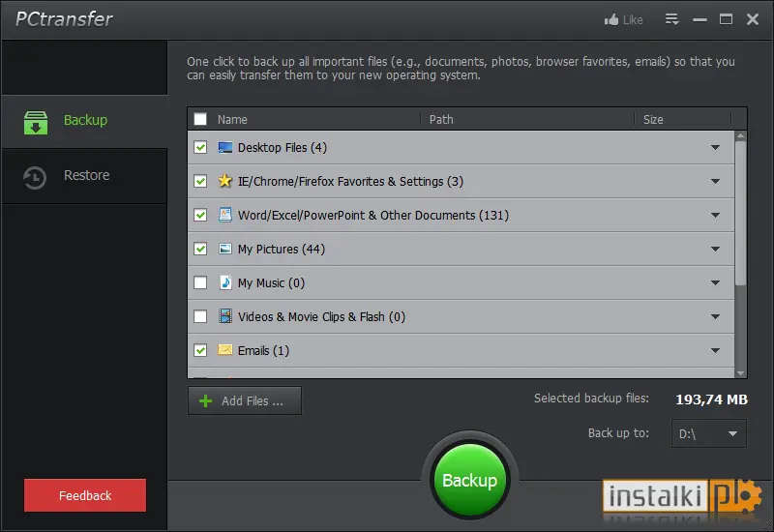This screenshot has height=532, width=774.
Task: Click the green plus icon on Add Files
Action: coord(205,400)
